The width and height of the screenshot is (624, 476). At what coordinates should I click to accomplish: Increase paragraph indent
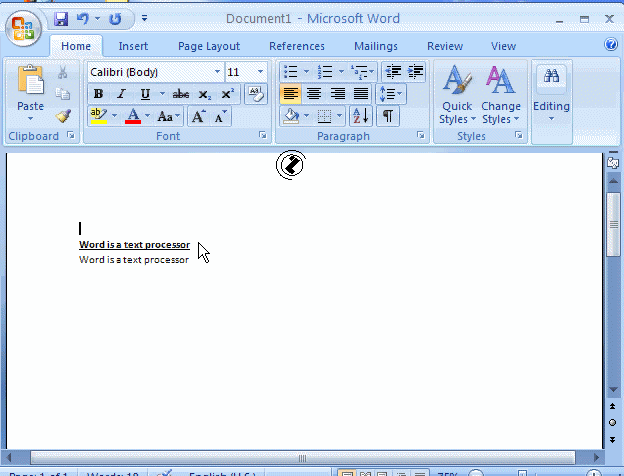pyautogui.click(x=415, y=72)
